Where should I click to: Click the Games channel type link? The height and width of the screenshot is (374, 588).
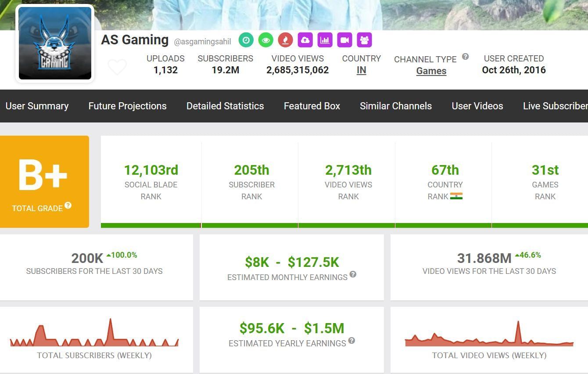431,71
